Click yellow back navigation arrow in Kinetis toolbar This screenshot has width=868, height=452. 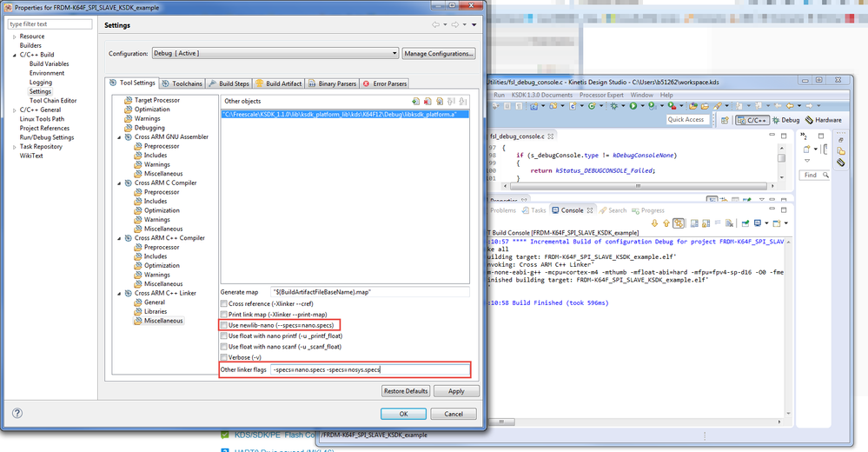point(790,106)
